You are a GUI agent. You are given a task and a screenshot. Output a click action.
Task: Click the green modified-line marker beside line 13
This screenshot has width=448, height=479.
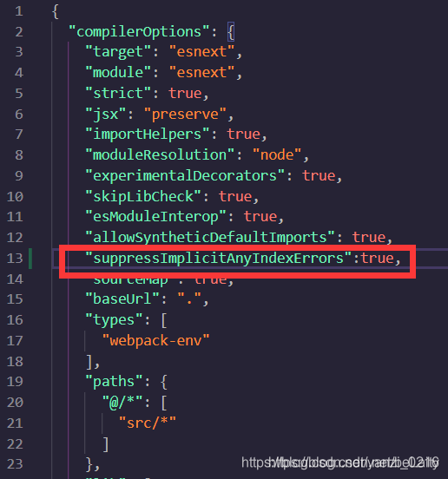tap(30, 259)
